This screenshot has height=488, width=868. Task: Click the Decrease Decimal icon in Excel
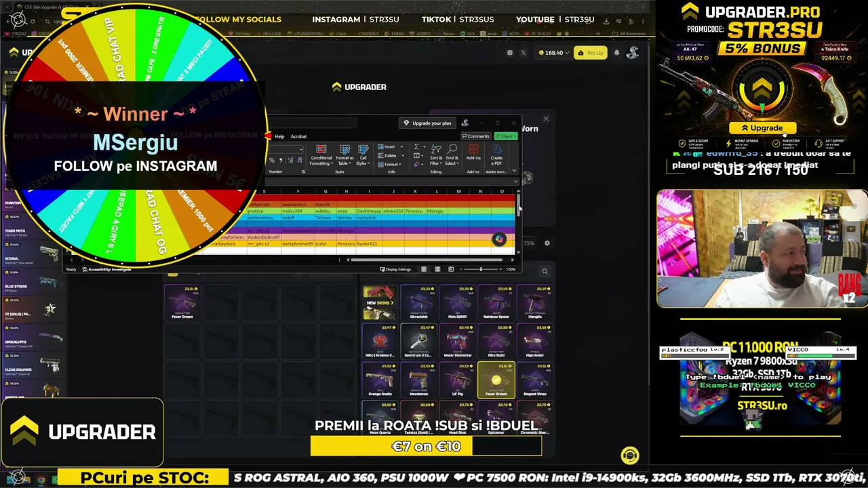298,161
